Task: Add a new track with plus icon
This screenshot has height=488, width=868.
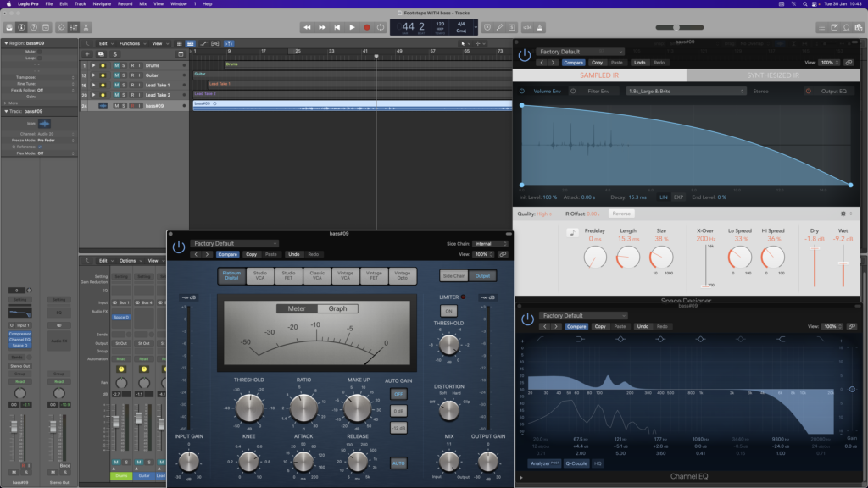Action: click(87, 54)
